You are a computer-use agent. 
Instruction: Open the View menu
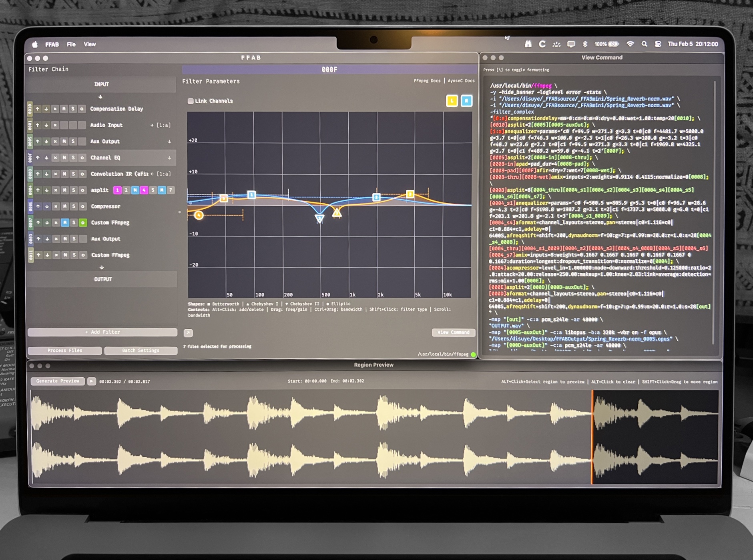click(90, 44)
